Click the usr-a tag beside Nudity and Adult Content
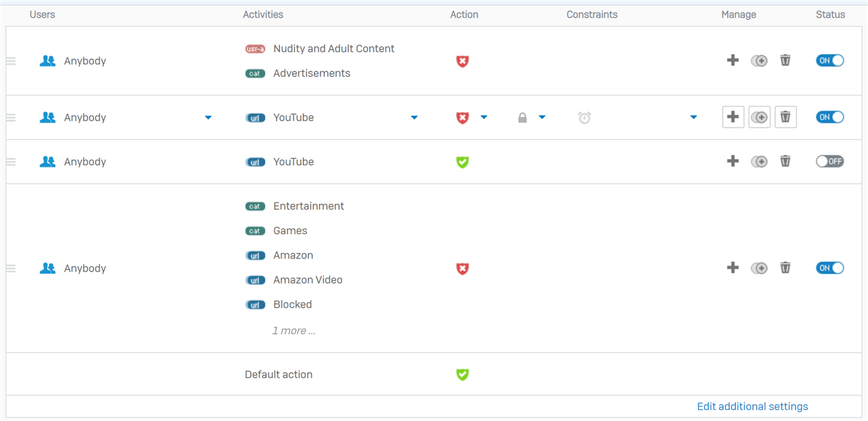Viewport: 868px width, 421px height. [x=255, y=49]
